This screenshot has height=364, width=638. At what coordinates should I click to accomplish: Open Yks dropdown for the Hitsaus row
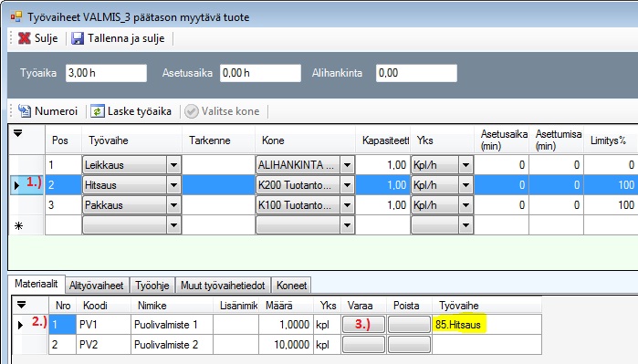(x=465, y=185)
